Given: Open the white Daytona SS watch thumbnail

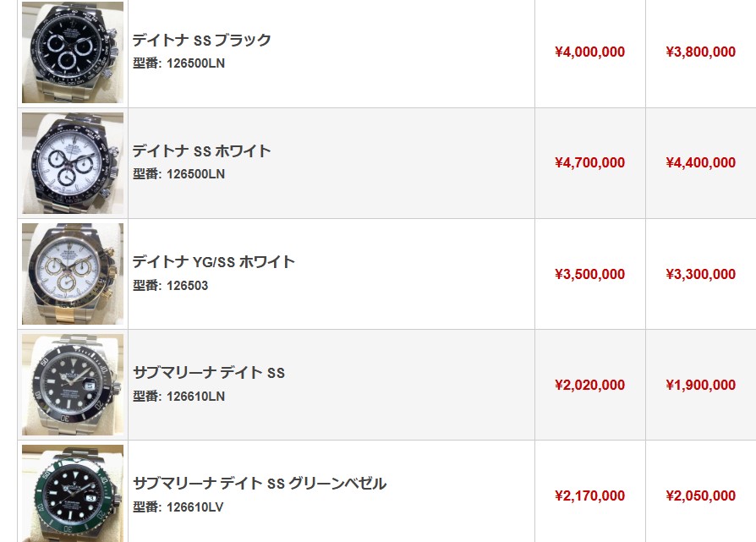Looking at the screenshot, I should 73,163.
